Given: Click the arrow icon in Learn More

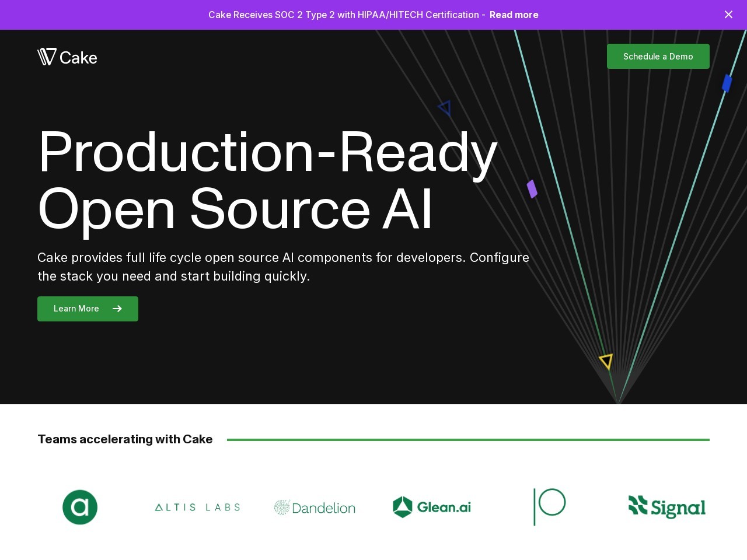Looking at the screenshot, I should click(117, 309).
